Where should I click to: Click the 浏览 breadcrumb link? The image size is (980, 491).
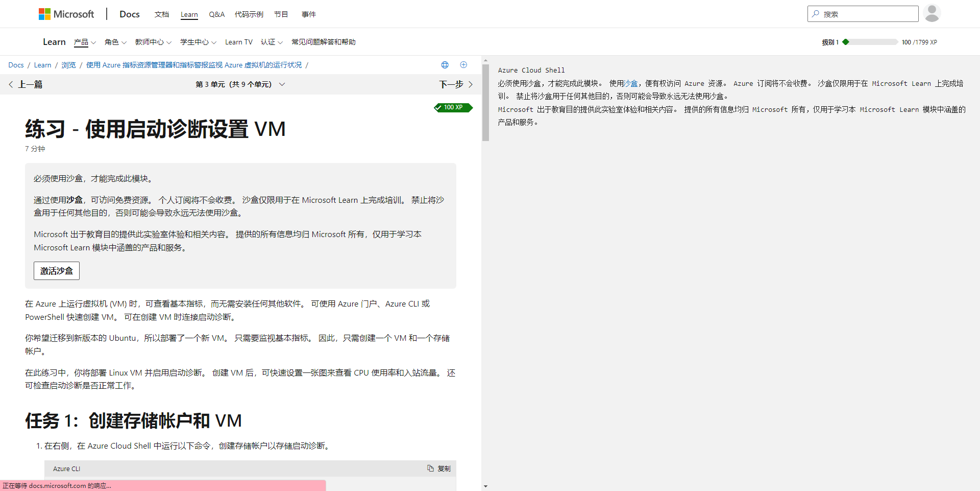68,65
